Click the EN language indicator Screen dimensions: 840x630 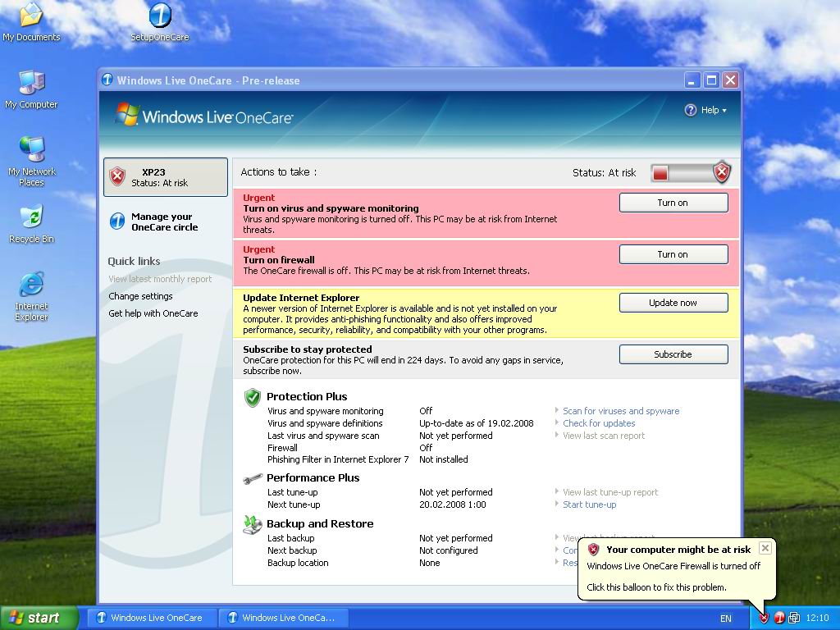click(725, 619)
